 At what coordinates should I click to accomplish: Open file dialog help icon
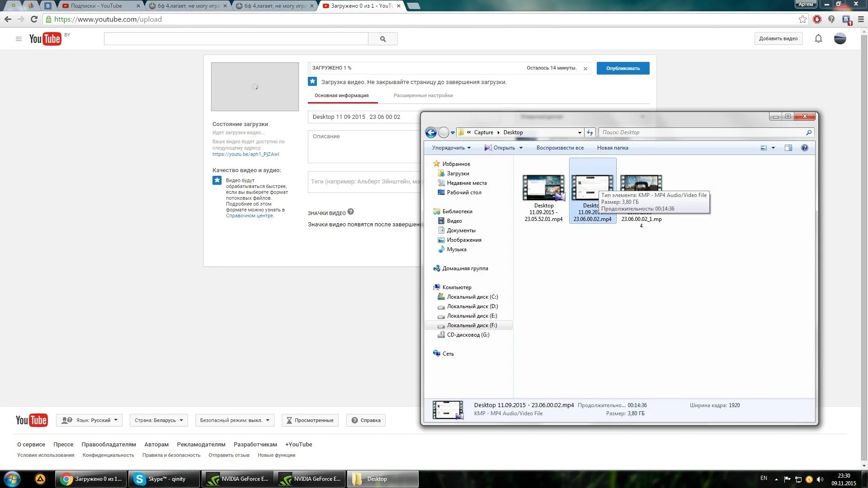(x=805, y=148)
